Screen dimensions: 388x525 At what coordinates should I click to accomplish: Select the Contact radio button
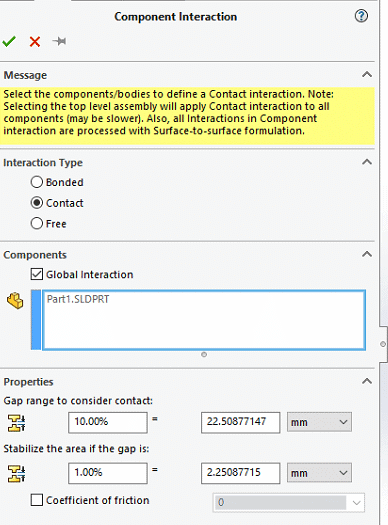[37, 203]
